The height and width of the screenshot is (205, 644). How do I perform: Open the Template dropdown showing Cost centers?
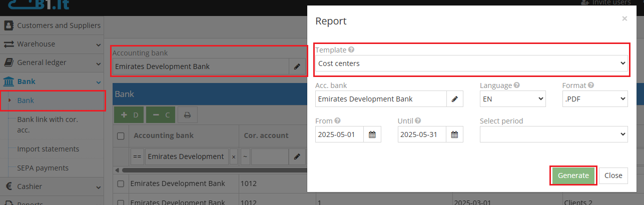471,63
